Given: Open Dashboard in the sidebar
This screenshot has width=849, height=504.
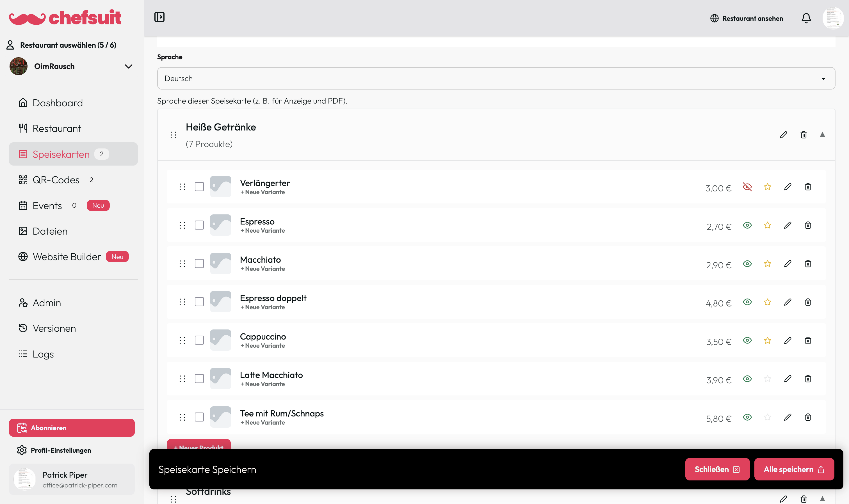Looking at the screenshot, I should (x=73, y=103).
